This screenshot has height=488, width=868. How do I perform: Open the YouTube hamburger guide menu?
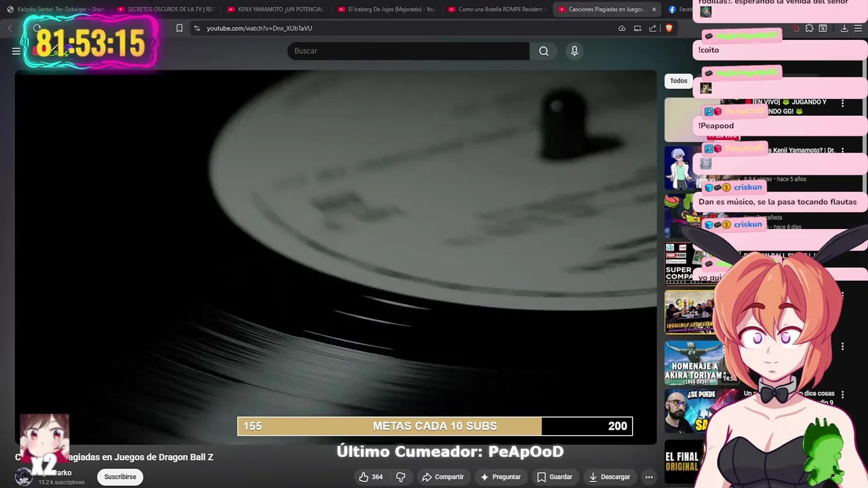coord(16,51)
